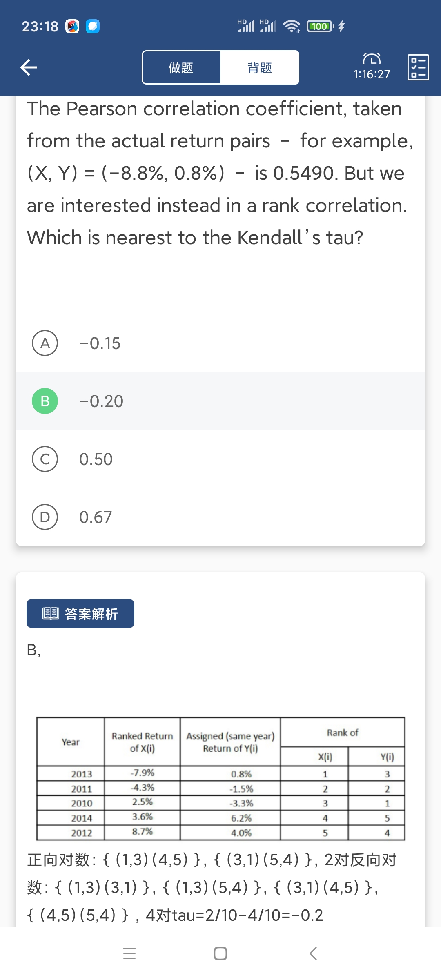Tap answer text −0.15

pyautogui.click(x=100, y=343)
